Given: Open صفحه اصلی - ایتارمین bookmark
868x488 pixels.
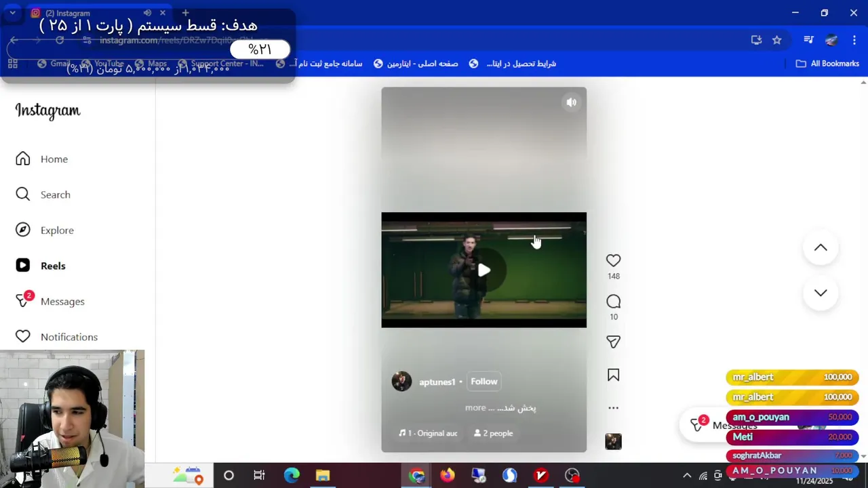Looking at the screenshot, I should tap(416, 64).
